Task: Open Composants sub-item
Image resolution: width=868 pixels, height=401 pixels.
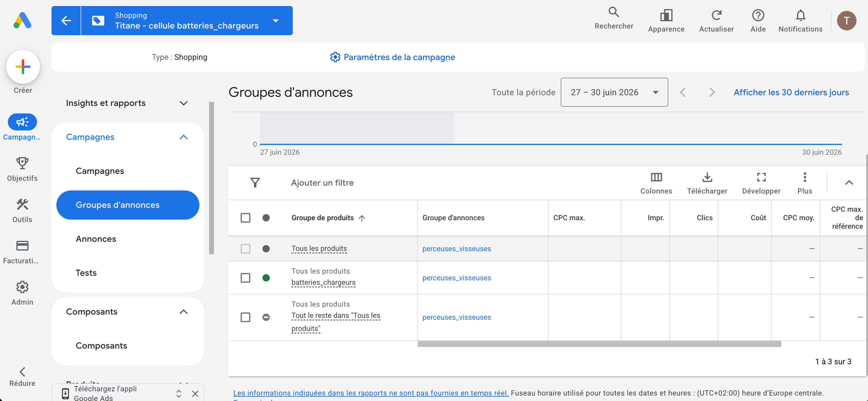Action: point(101,345)
